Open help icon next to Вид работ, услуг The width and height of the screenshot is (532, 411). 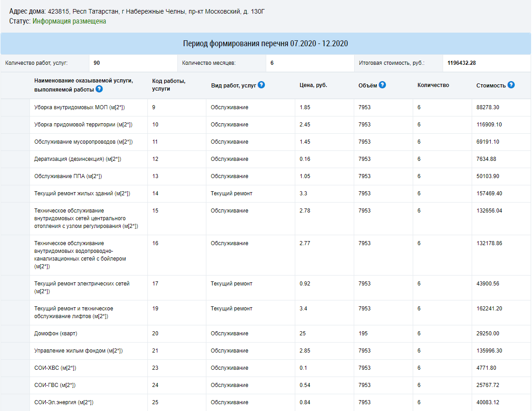click(x=261, y=85)
